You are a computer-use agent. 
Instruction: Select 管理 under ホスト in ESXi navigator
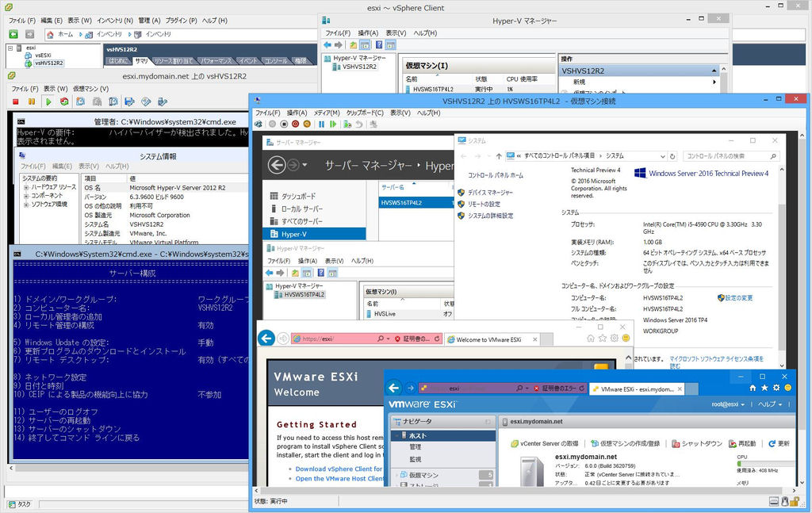point(416,446)
